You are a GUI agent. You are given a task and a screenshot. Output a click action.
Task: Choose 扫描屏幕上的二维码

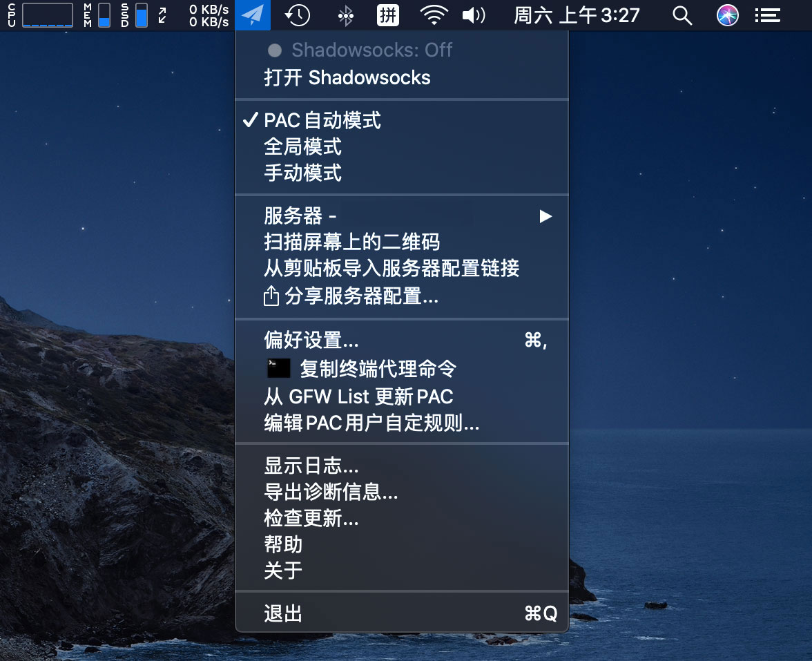click(x=401, y=242)
